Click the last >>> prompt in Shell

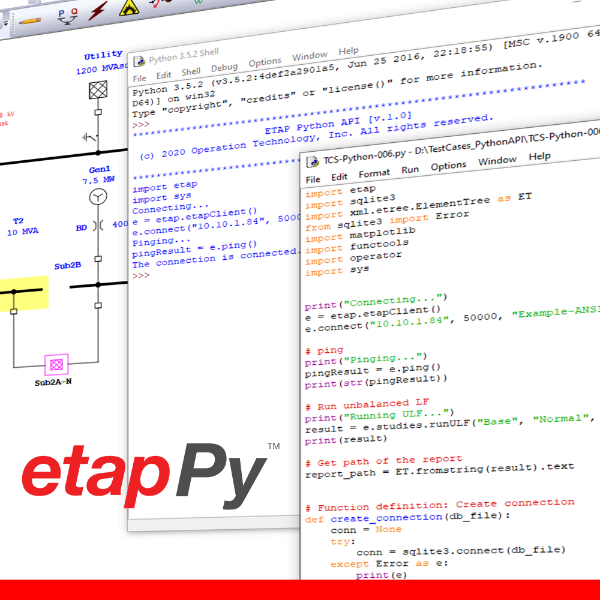(x=140, y=275)
